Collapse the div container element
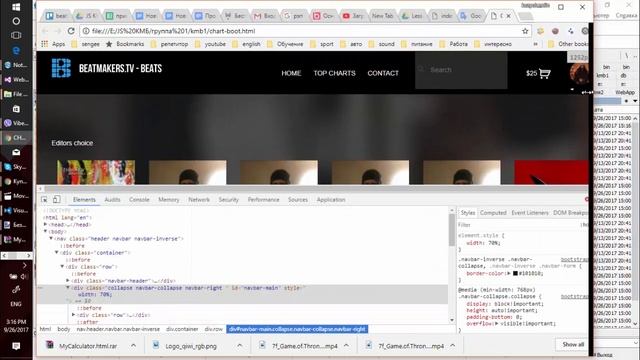This screenshot has height=360, width=640. tap(57, 253)
